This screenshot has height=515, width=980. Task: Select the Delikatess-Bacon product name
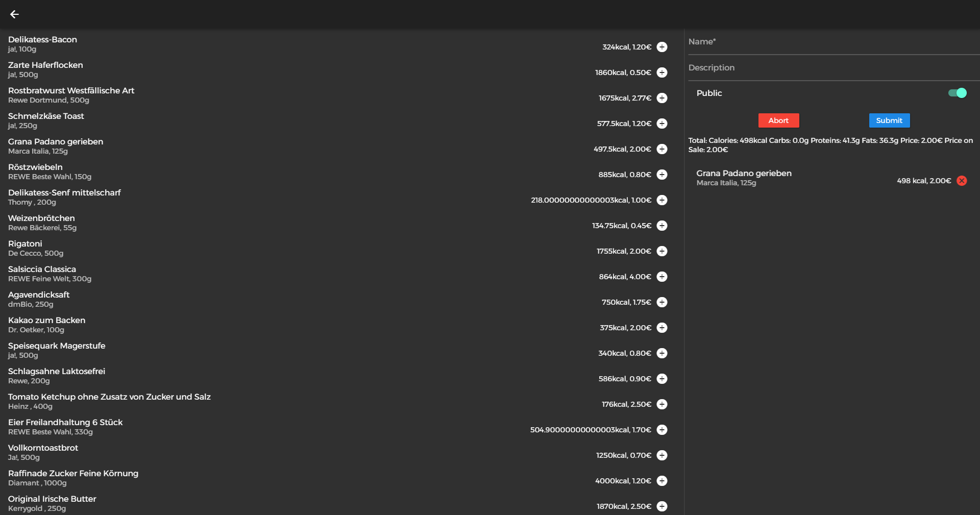tap(42, 39)
